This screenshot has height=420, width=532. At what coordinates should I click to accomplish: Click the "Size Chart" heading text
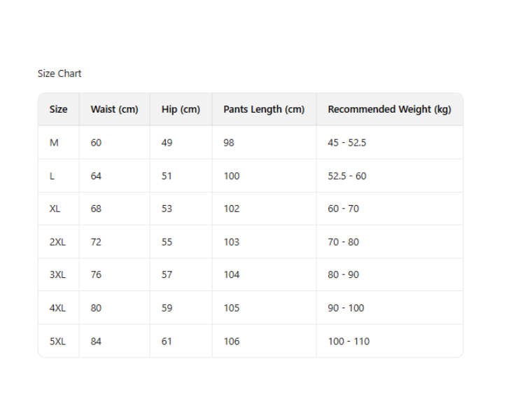pyautogui.click(x=59, y=73)
